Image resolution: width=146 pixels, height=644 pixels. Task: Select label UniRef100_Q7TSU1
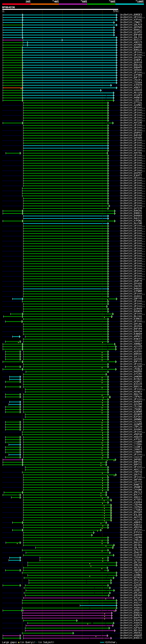pyautogui.click(x=131, y=103)
